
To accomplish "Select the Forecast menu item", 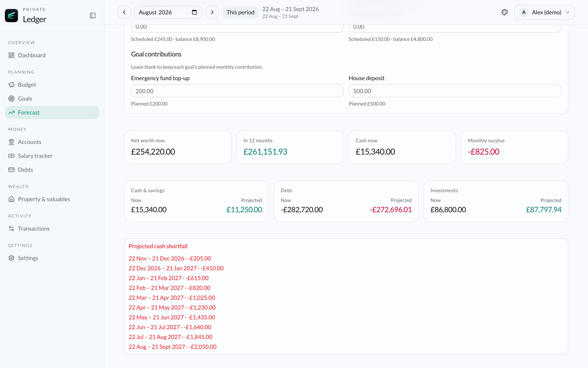I will pyautogui.click(x=52, y=112).
